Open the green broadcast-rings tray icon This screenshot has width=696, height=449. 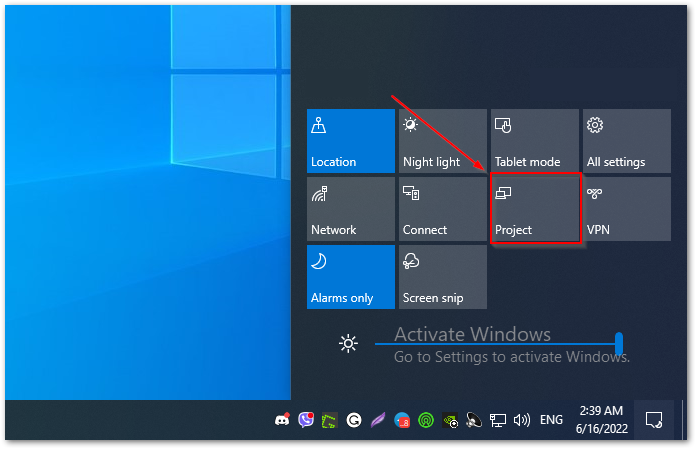pos(426,420)
